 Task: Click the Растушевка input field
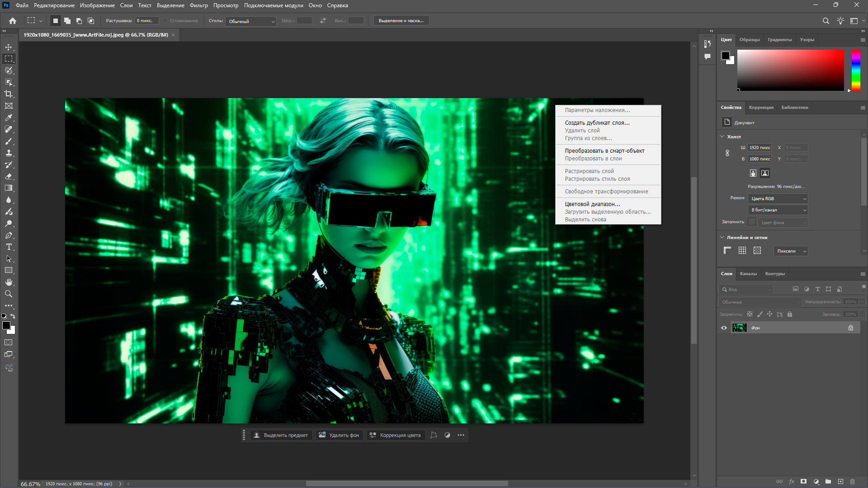(146, 21)
